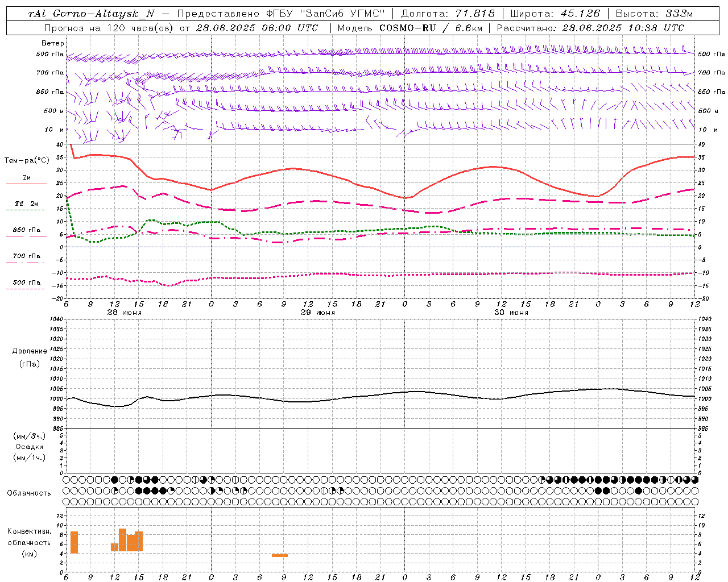
Task: Click the '(мм/3ч.)' precipitation unit label
Action: pos(30,436)
